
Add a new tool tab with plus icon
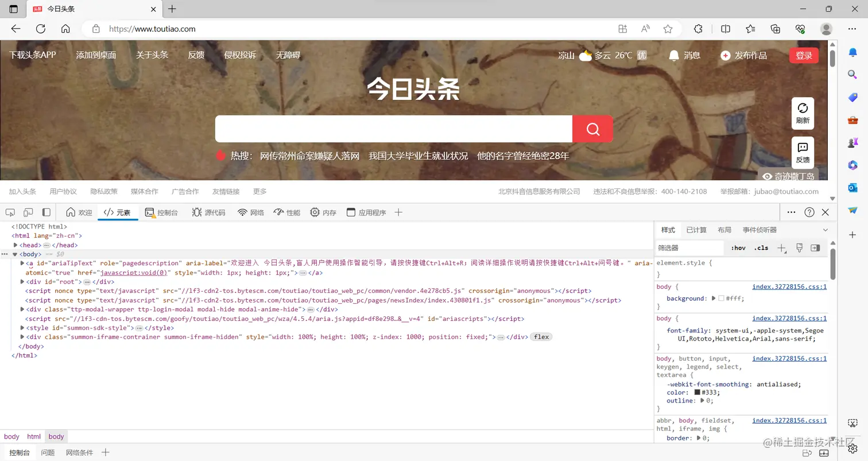398,212
